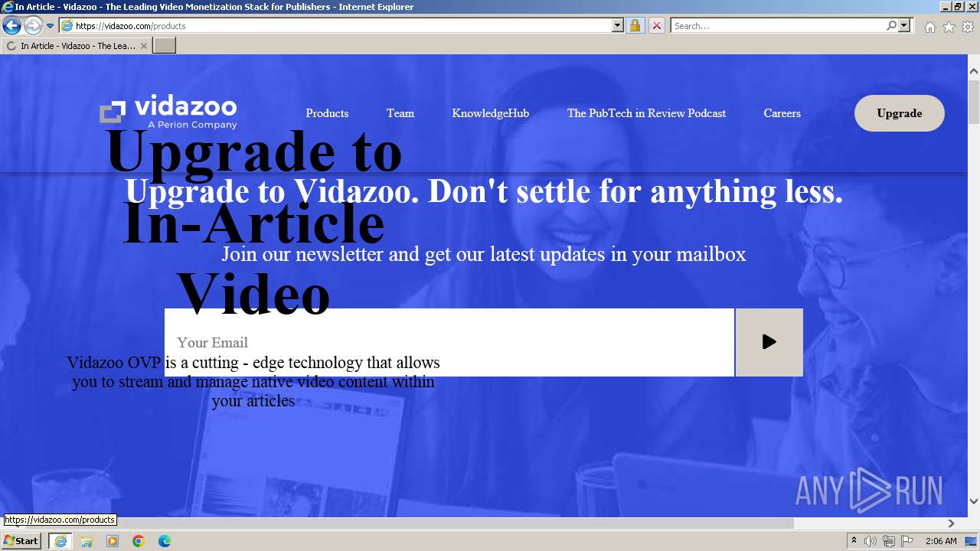This screenshot has height=551, width=980.
Task: Close the In Article - Vidazoo tab
Action: [x=144, y=46]
